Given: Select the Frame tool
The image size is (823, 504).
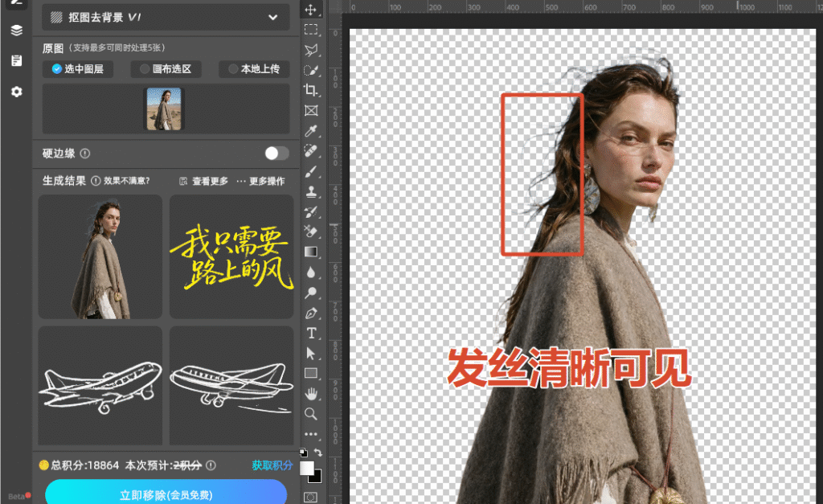Looking at the screenshot, I should pos(311,110).
